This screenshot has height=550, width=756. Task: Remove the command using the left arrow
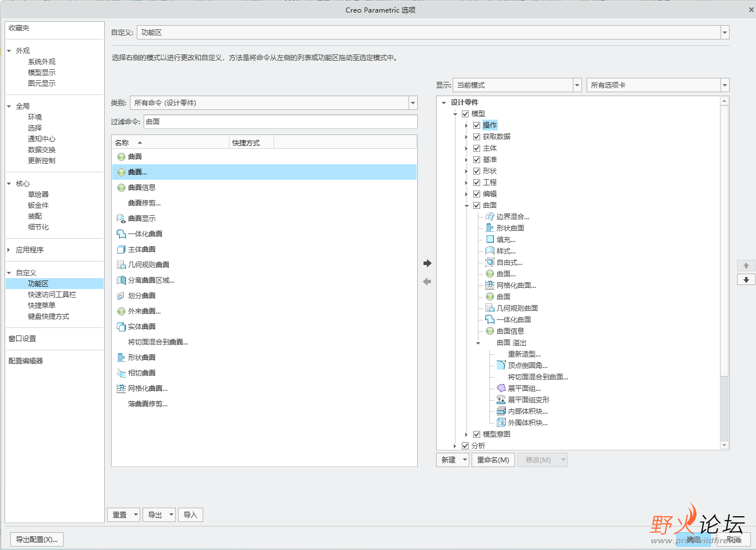click(427, 282)
